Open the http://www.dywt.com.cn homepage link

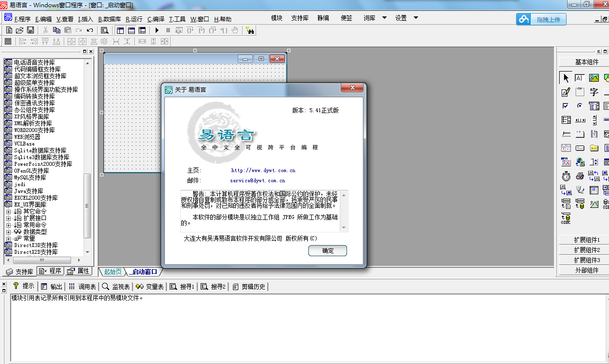[x=263, y=170]
